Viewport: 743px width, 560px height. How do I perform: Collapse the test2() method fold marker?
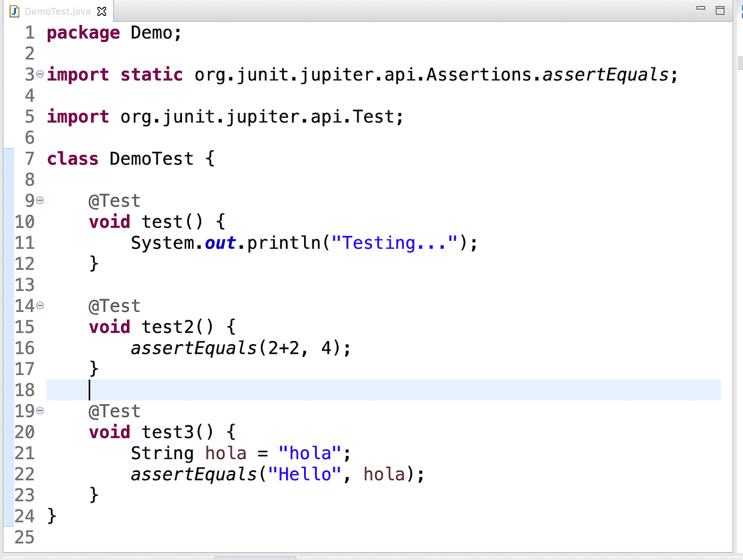point(40,305)
